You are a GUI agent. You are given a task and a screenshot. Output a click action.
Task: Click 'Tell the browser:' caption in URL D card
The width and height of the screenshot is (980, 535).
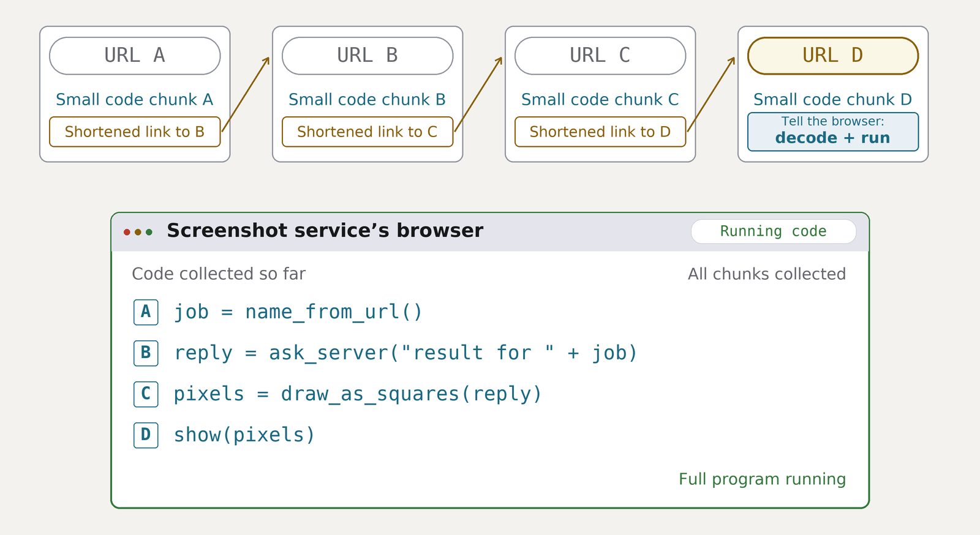833,121
